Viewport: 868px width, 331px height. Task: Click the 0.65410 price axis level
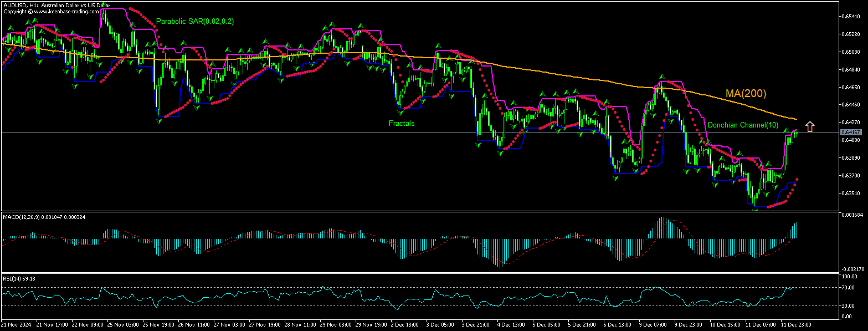click(x=850, y=17)
